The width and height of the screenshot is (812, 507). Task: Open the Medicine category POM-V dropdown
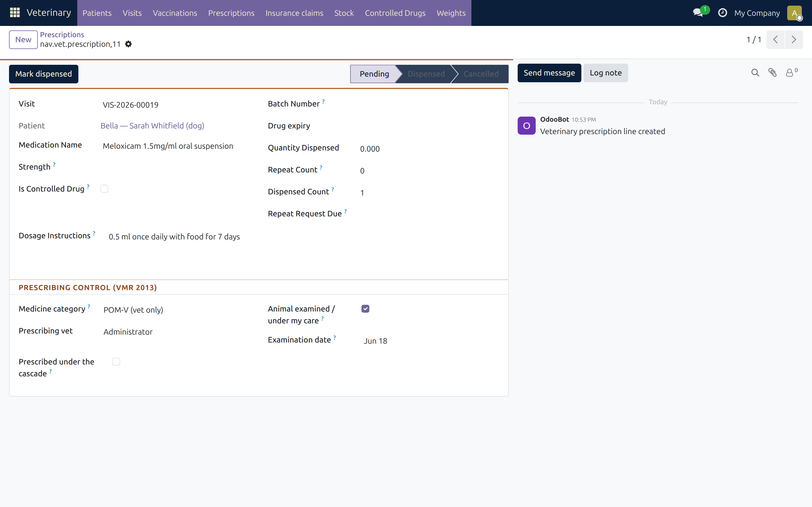pyautogui.click(x=178, y=310)
